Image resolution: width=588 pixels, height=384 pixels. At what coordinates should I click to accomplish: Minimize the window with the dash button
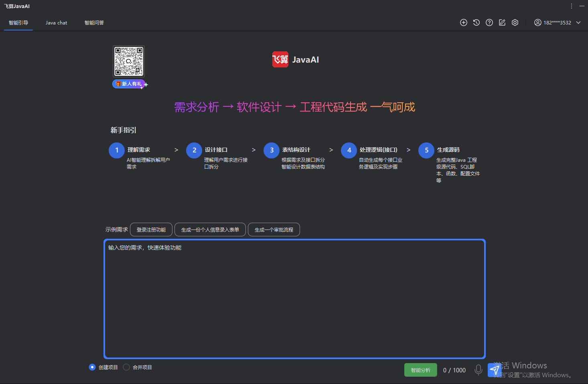pyautogui.click(x=582, y=6)
